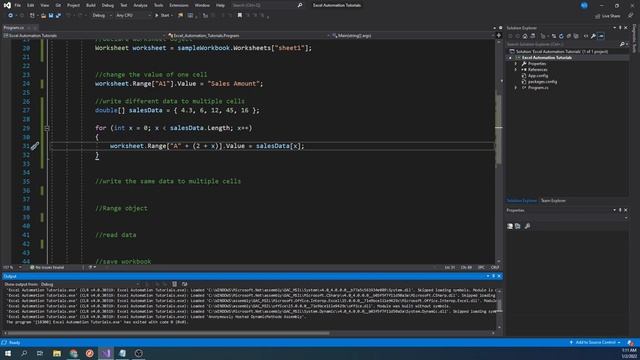Switch to the Solution Explorer bottom tab

click(x=521, y=201)
